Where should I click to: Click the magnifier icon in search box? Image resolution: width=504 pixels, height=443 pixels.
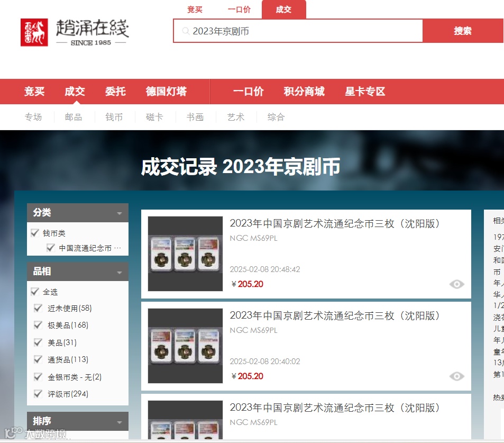pyautogui.click(x=186, y=31)
